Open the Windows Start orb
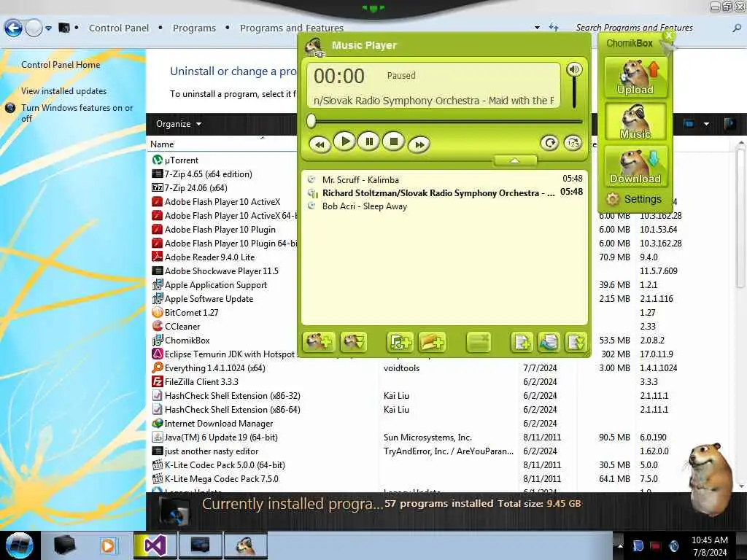Image resolution: width=747 pixels, height=560 pixels. [19, 545]
